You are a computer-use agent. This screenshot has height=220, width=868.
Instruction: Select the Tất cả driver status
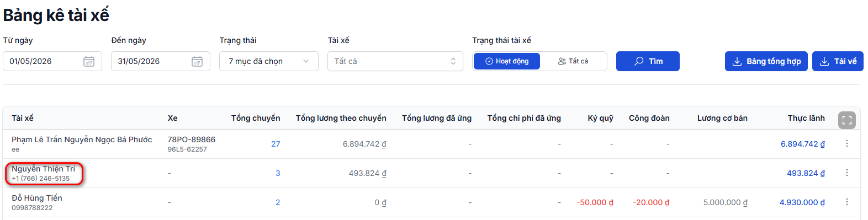[573, 61]
